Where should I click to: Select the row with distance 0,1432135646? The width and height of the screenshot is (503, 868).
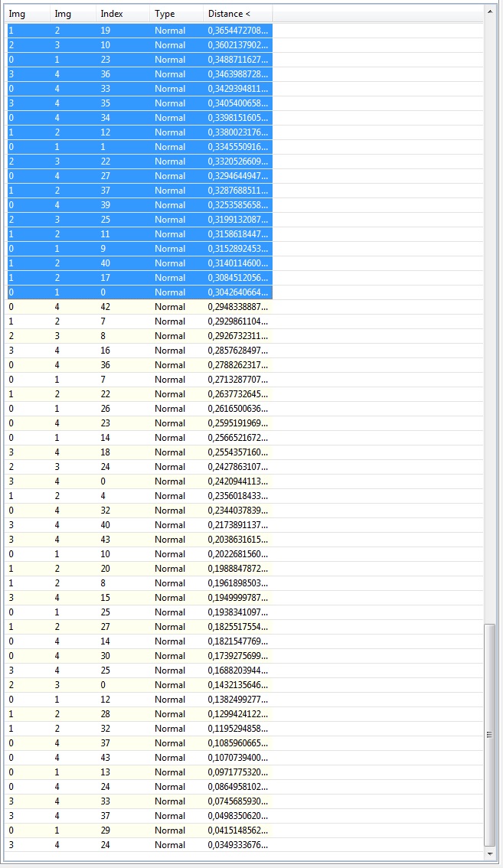[138, 685]
